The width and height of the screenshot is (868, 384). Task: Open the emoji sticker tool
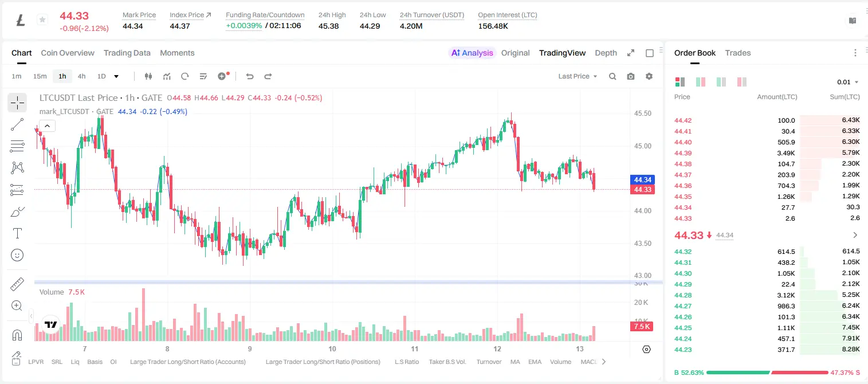pyautogui.click(x=17, y=255)
